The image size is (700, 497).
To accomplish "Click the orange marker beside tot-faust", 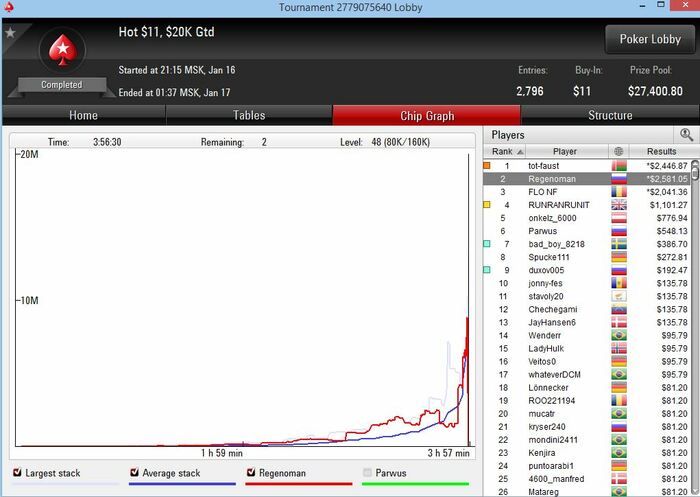I will pos(487,166).
